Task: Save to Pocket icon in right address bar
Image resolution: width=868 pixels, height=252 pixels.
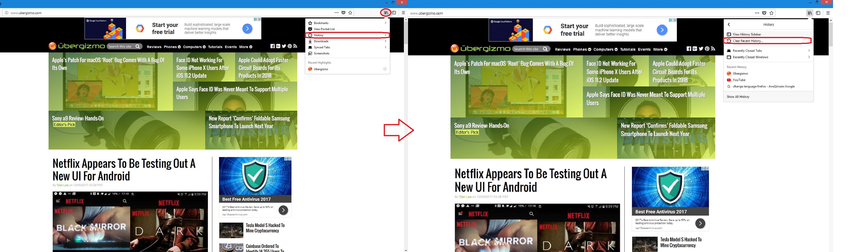Action: click(x=764, y=13)
